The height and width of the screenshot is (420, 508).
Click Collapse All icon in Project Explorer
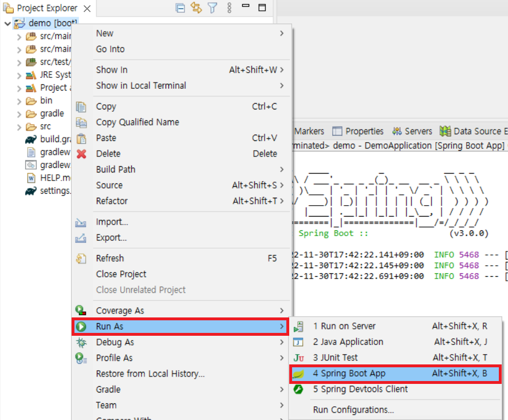pyautogui.click(x=180, y=7)
